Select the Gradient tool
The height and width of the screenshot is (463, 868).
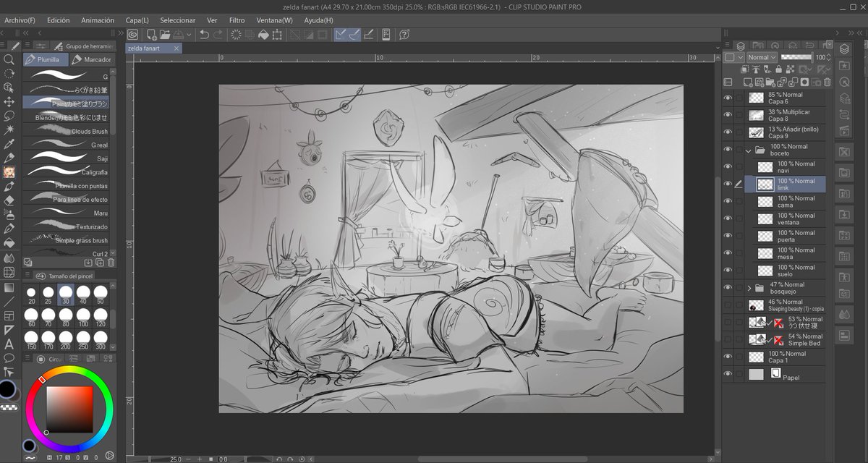9,287
